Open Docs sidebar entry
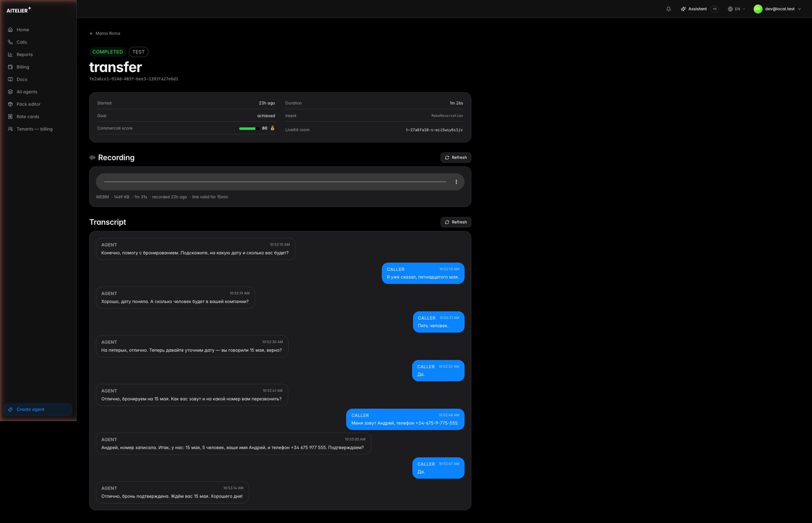This screenshot has width=812, height=523. [38, 79]
